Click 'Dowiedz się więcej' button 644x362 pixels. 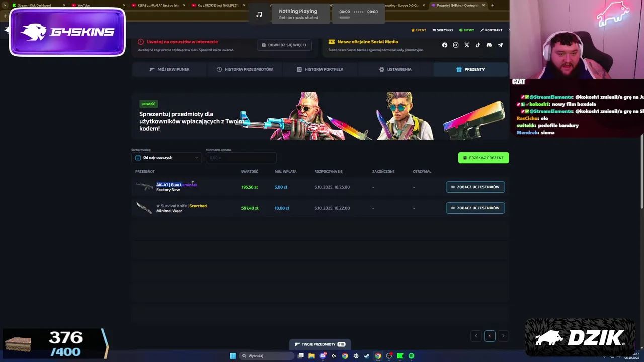tap(284, 45)
